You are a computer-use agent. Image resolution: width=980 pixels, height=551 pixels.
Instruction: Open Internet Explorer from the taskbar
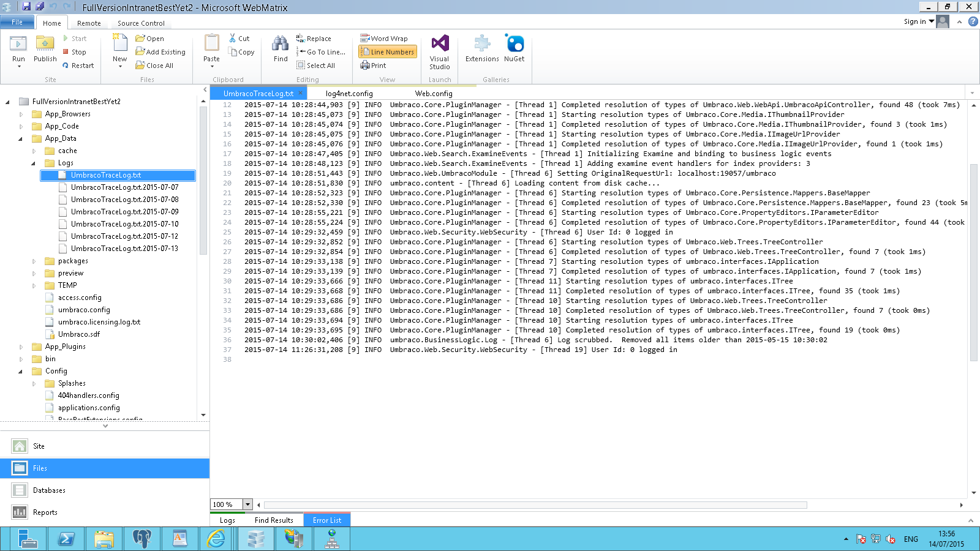click(x=216, y=539)
